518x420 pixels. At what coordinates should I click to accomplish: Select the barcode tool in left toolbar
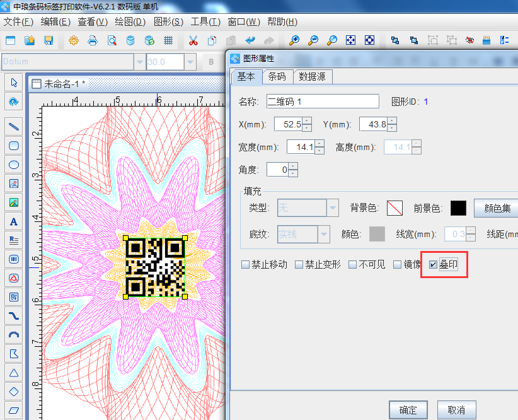point(13,259)
